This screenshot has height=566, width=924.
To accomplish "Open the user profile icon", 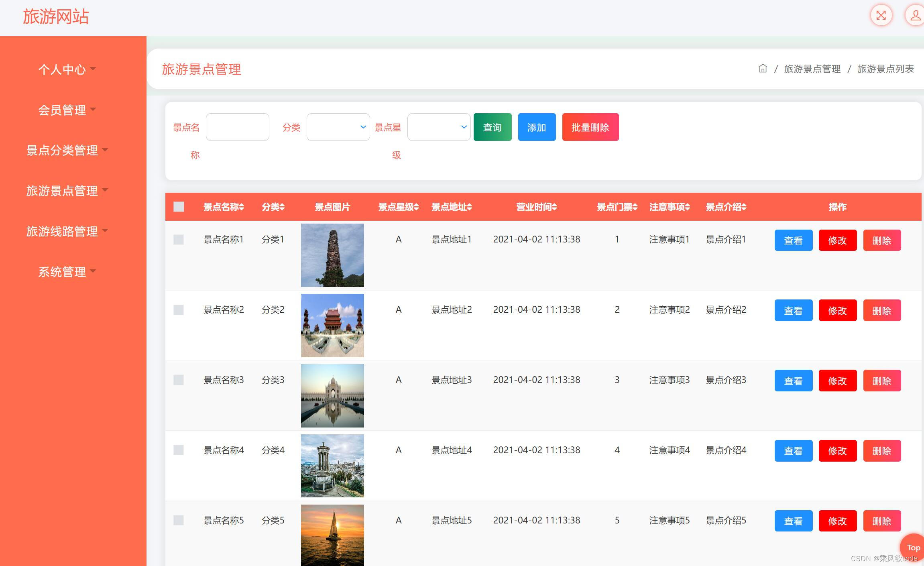I will coord(915,16).
